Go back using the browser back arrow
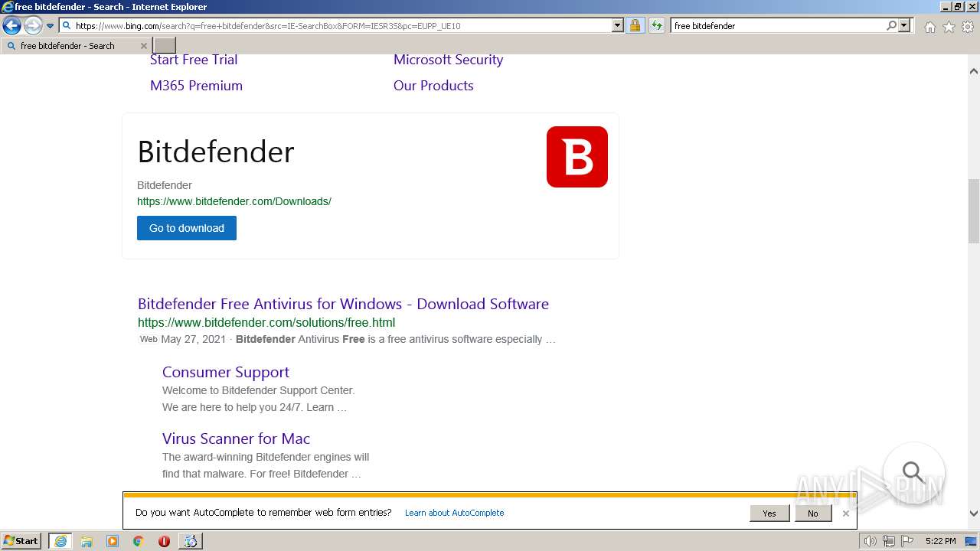Image resolution: width=980 pixels, height=551 pixels. pos(11,26)
